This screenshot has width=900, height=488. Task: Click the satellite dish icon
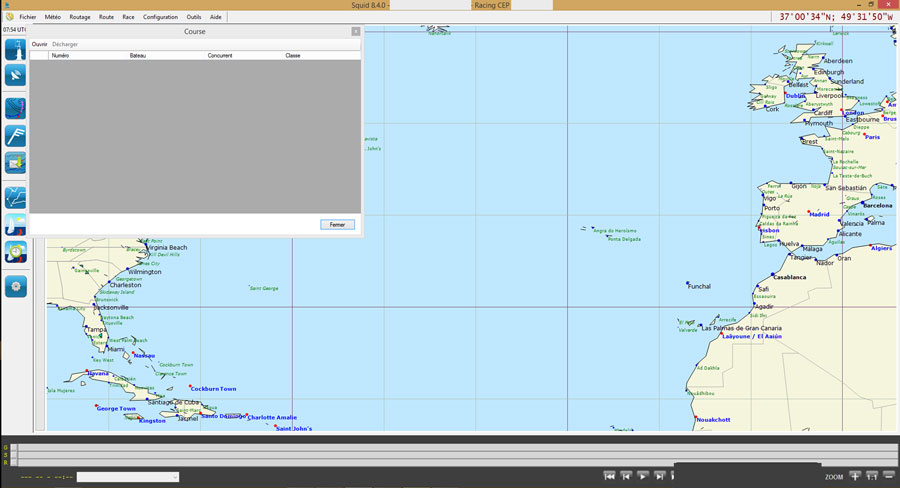(x=15, y=75)
